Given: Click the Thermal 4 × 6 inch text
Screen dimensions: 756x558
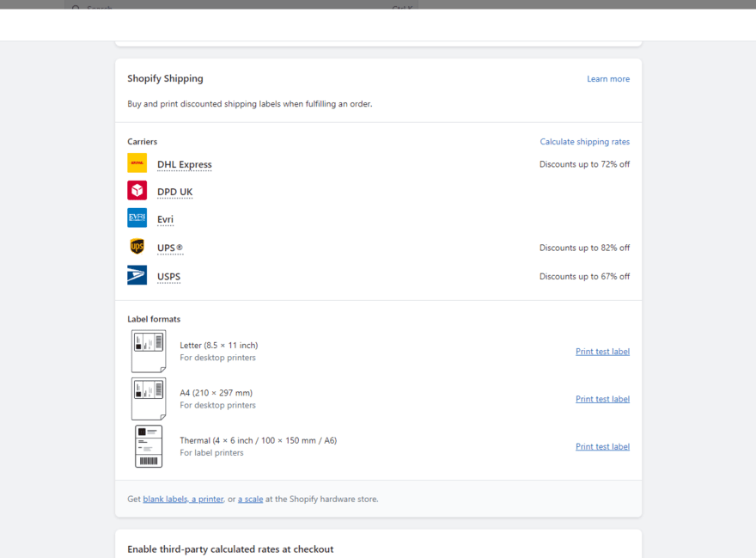Looking at the screenshot, I should coord(259,440).
